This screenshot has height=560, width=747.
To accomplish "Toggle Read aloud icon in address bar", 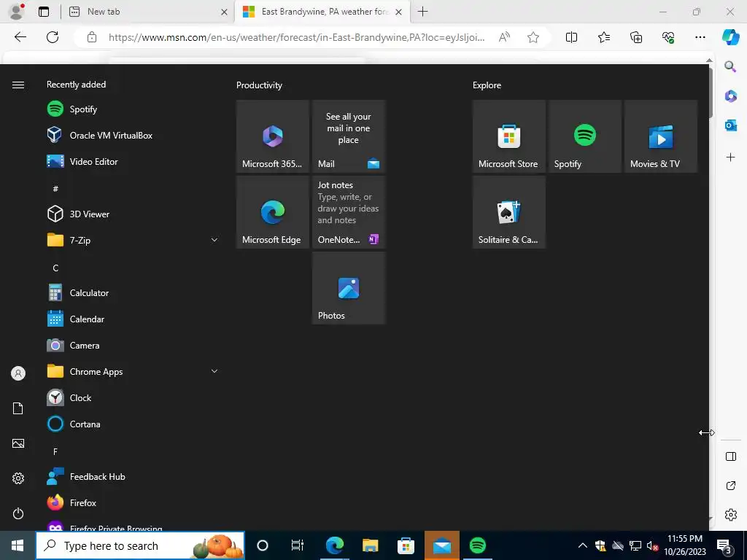I will [504, 37].
